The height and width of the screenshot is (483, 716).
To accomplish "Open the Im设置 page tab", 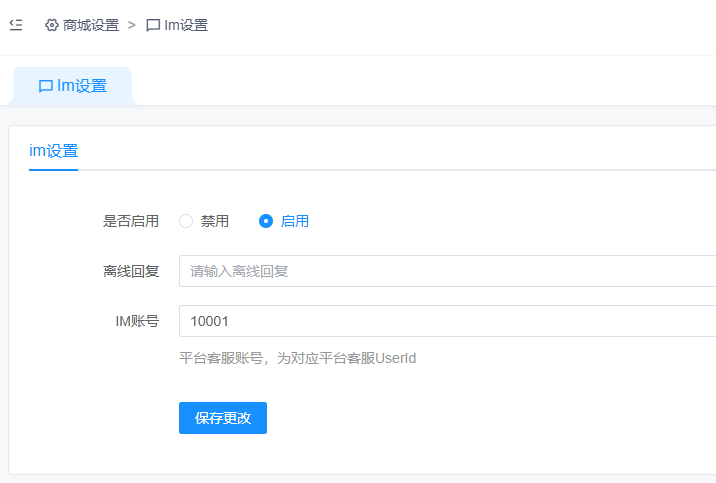I will 73,86.
